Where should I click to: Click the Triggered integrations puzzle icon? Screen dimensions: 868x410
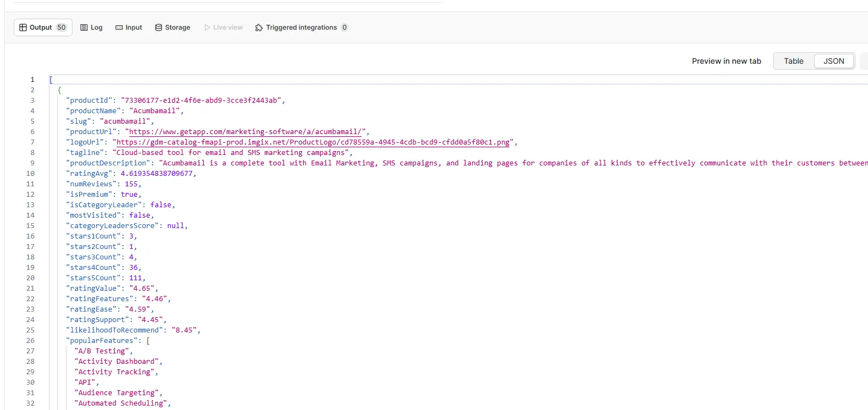[259, 27]
